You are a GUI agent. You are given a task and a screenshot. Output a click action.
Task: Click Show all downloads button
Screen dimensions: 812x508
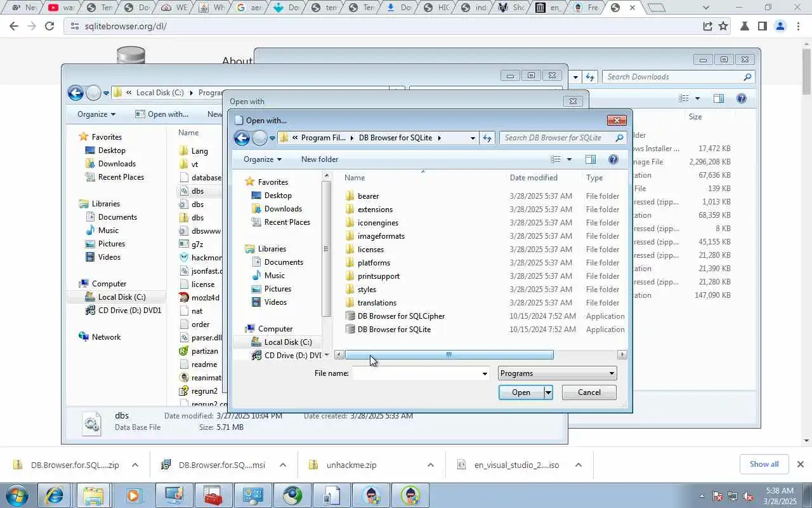pos(764,464)
